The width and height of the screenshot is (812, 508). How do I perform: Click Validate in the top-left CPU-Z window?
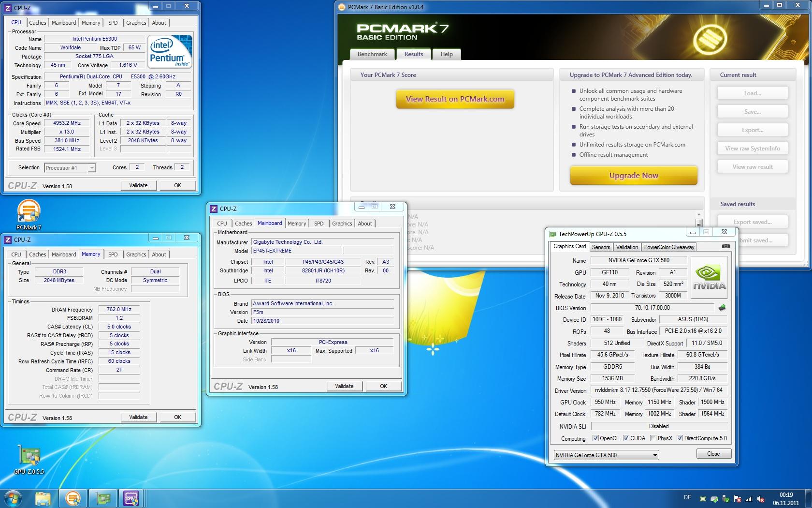tap(138, 185)
